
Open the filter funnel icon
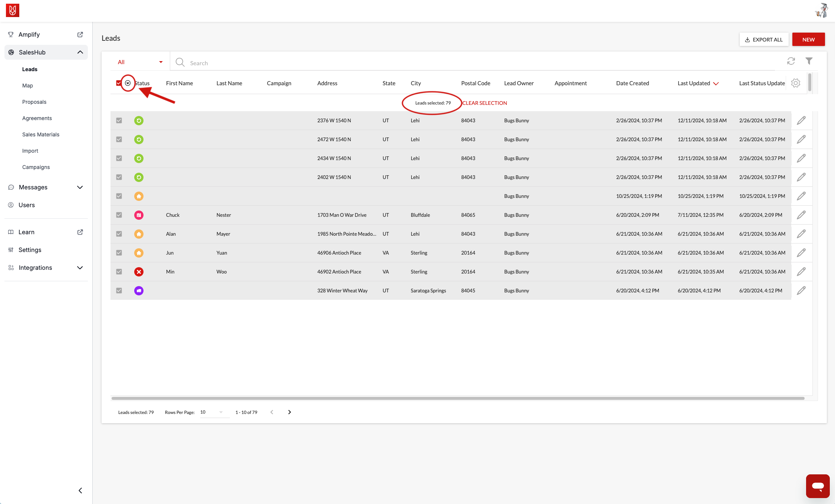809,61
